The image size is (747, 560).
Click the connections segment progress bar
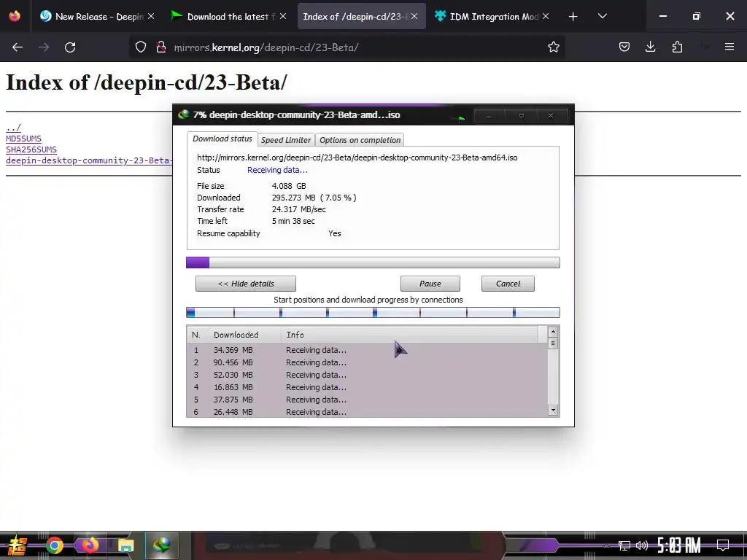pos(373,312)
